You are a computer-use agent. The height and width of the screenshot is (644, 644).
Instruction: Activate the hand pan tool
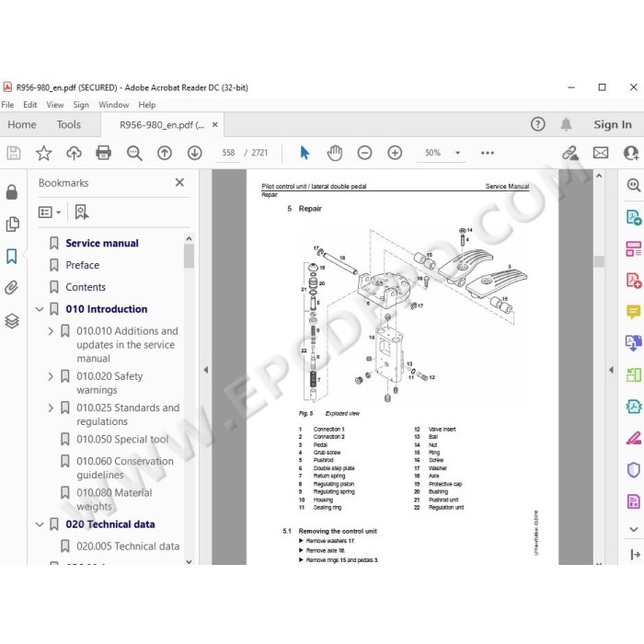coord(335,153)
